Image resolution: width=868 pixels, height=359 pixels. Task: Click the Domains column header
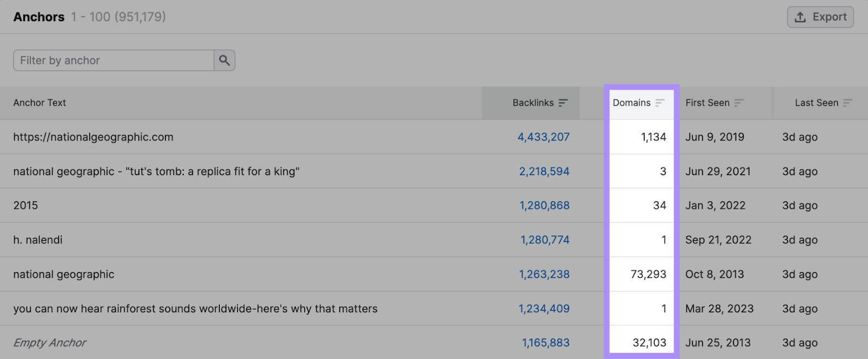click(x=631, y=102)
